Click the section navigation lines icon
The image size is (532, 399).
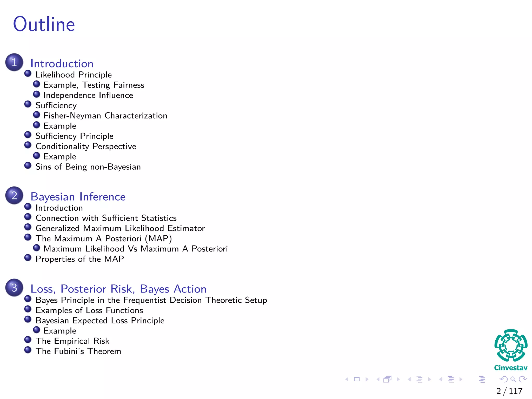451,379
